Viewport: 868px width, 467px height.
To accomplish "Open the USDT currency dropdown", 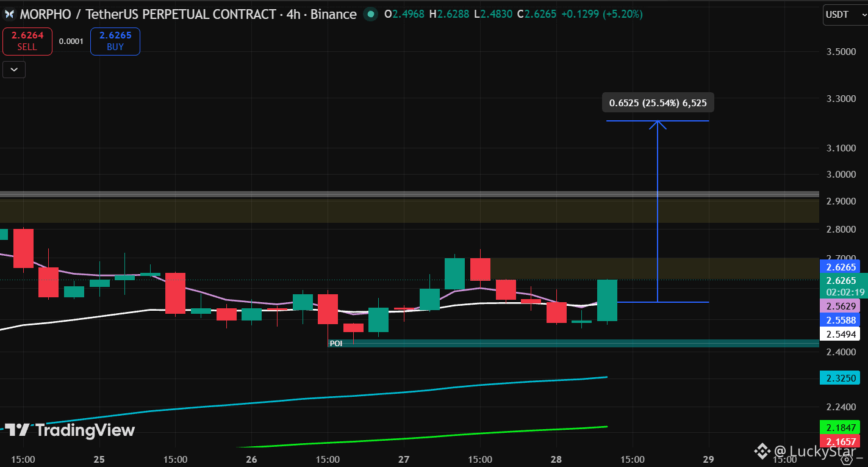I will [845, 15].
